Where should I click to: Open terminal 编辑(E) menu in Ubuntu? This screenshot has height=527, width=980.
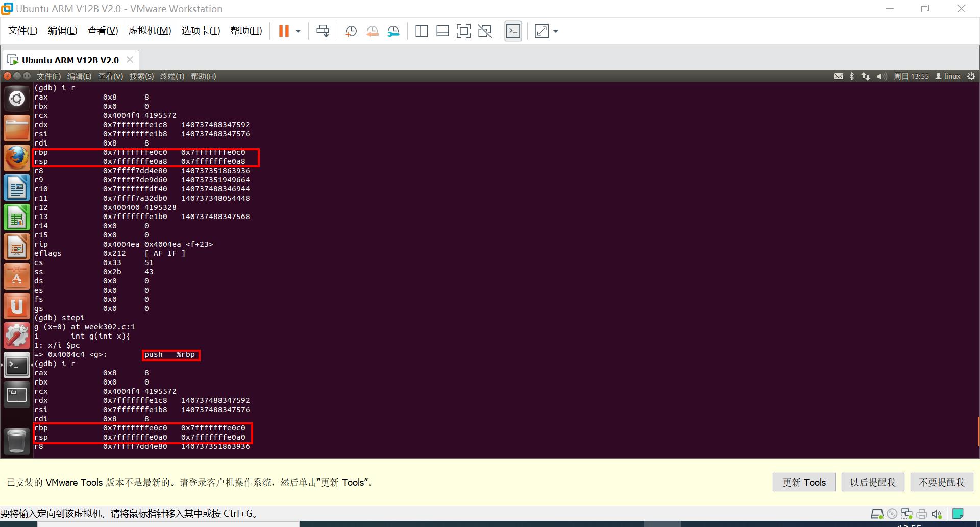coord(79,76)
